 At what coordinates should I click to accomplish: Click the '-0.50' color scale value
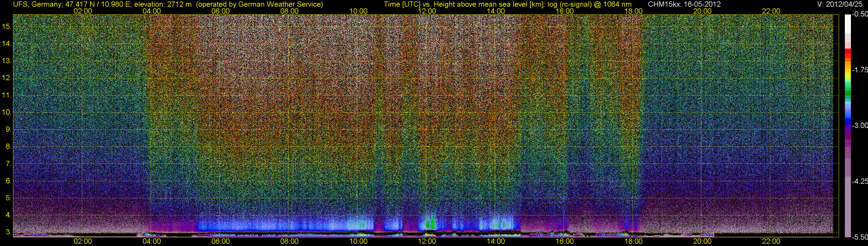[860, 14]
